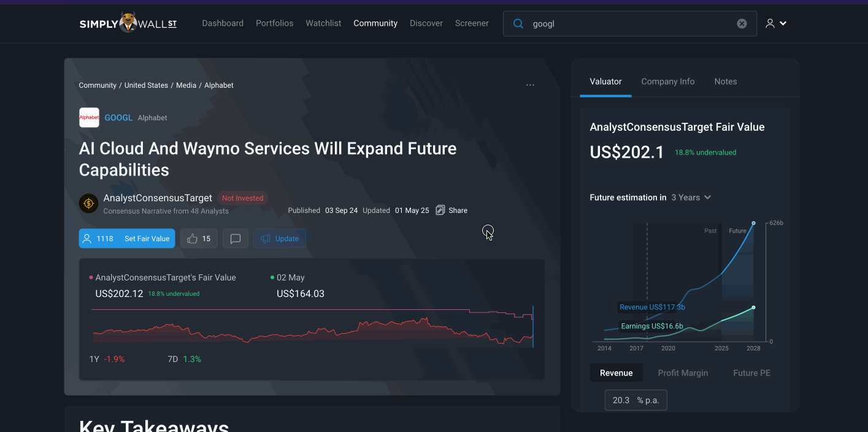
Task: Select the Future PE metric tab
Action: point(751,373)
